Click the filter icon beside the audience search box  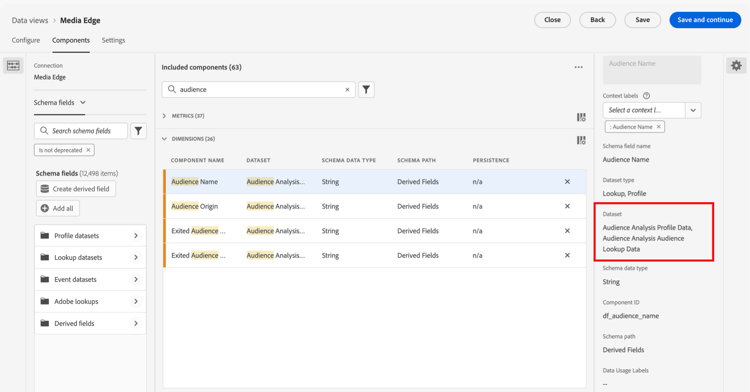pyautogui.click(x=366, y=89)
